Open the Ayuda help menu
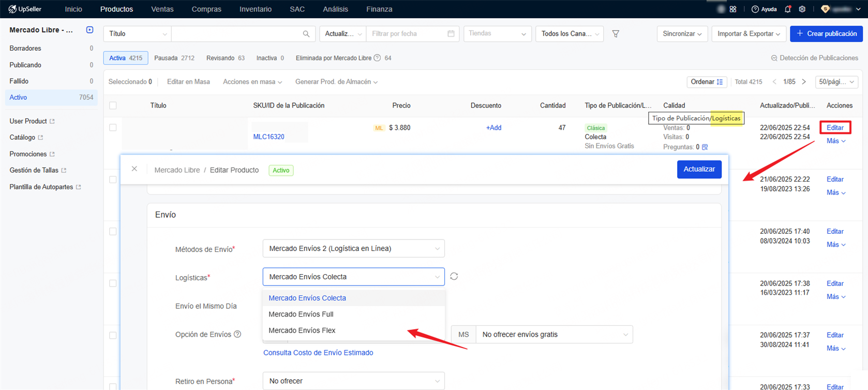 point(764,9)
